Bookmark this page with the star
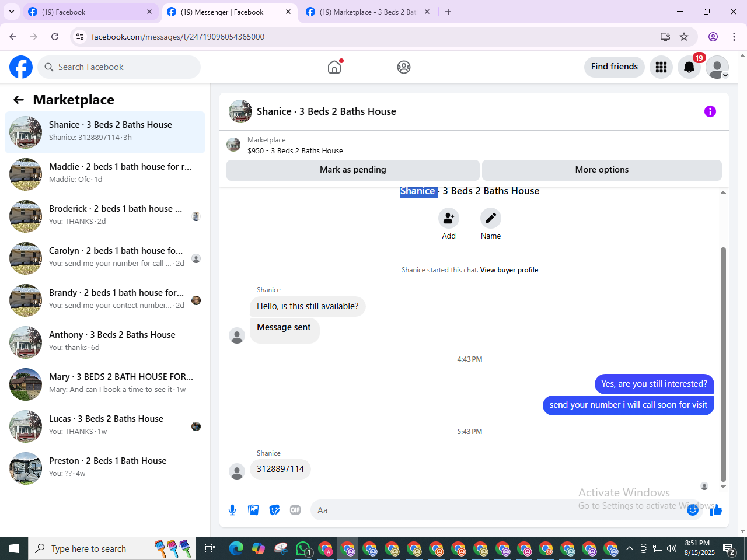 [x=684, y=37]
